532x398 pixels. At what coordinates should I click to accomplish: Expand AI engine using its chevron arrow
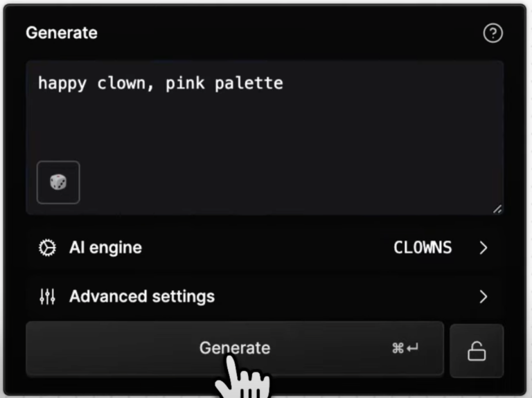point(484,248)
